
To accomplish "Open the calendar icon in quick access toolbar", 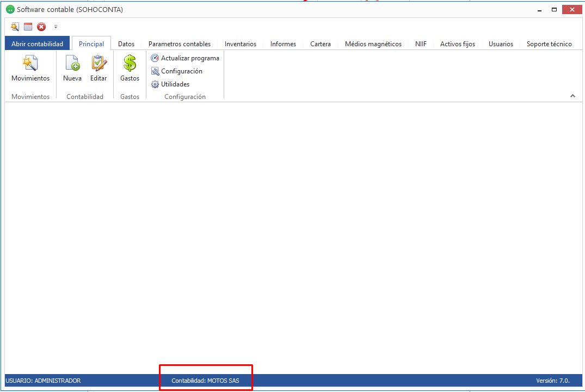I will point(28,27).
